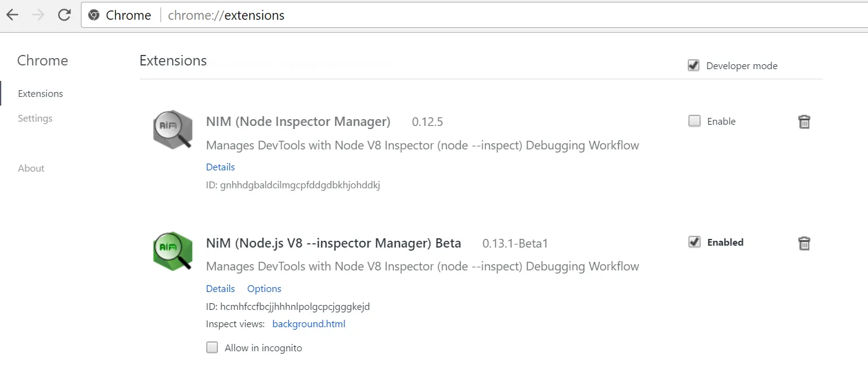Select Extensions in the left sidebar
This screenshot has width=868, height=384.
click(41, 94)
